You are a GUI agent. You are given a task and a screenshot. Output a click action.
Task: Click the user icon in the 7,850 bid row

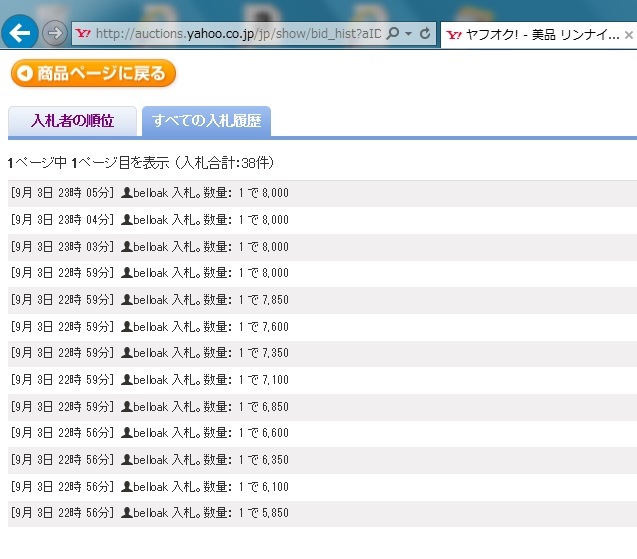pos(126,300)
